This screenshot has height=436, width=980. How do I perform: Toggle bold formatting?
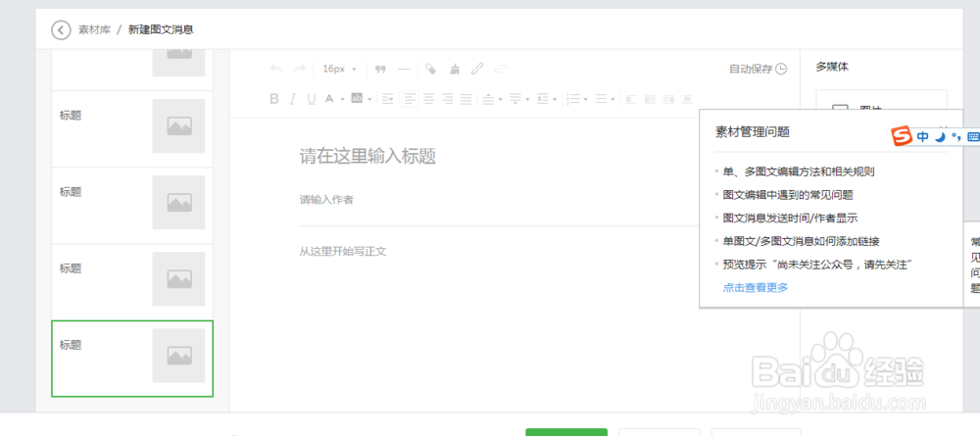[274, 99]
